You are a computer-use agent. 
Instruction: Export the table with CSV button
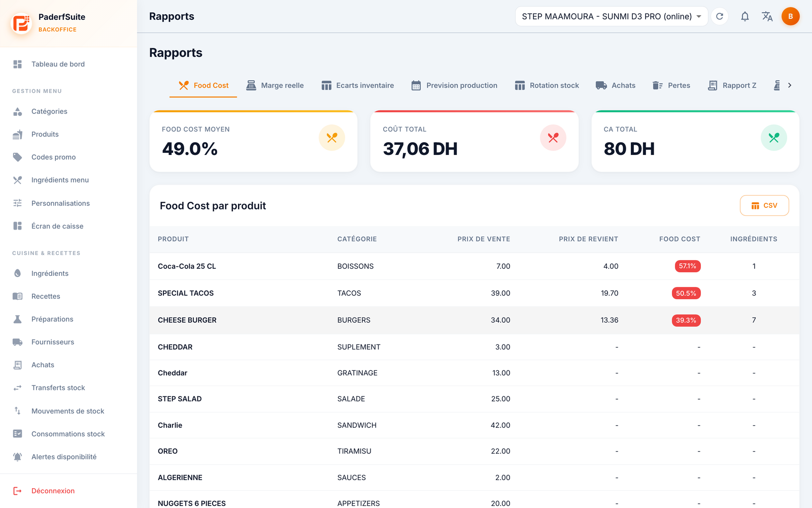[x=764, y=205]
